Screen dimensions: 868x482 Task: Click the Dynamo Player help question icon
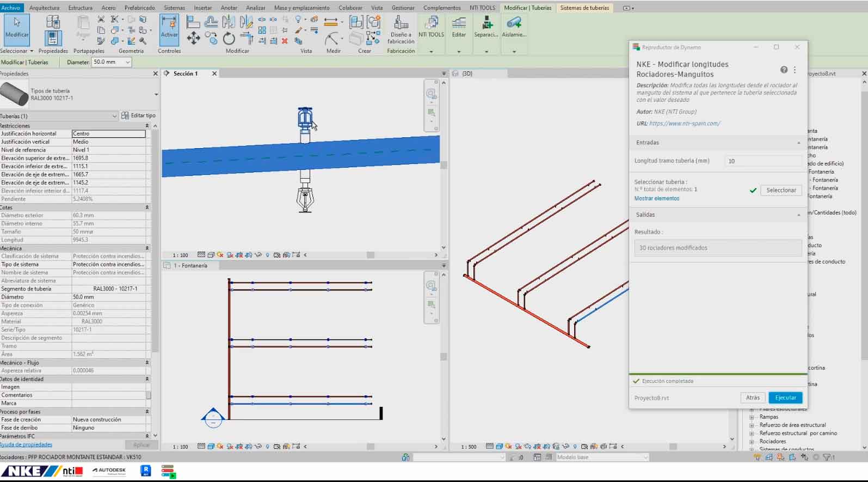coord(784,70)
